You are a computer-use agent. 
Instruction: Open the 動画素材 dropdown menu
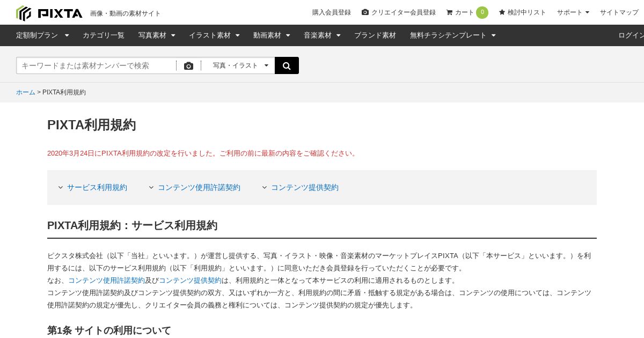272,35
